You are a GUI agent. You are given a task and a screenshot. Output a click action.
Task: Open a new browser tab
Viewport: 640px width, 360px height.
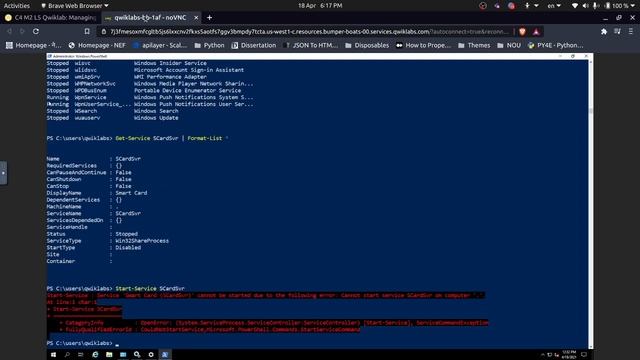click(209, 18)
